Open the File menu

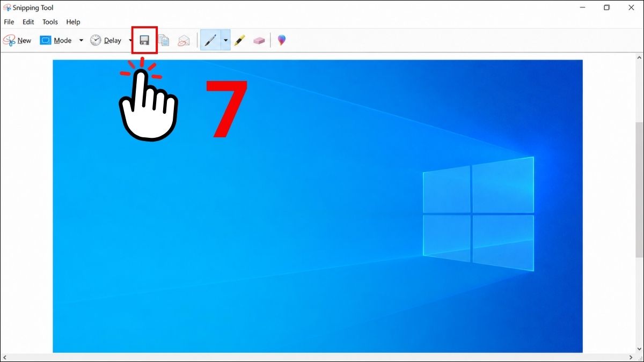pos(9,22)
